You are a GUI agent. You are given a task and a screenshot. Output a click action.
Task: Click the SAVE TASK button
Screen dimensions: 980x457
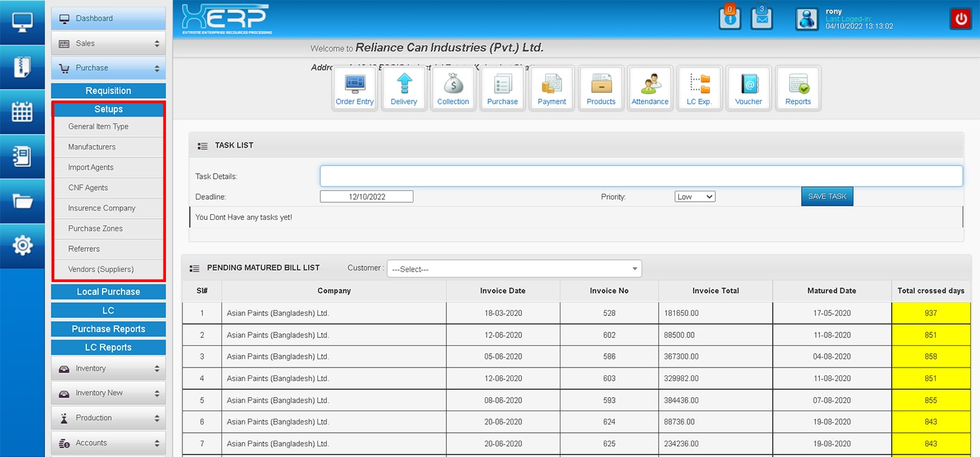click(827, 197)
